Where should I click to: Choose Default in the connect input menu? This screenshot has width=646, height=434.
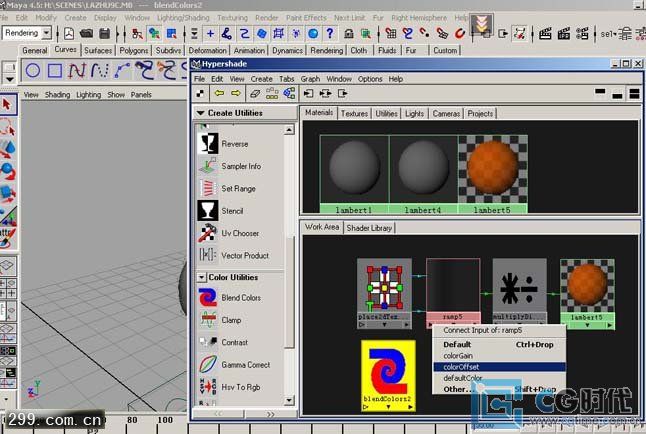[499, 345]
